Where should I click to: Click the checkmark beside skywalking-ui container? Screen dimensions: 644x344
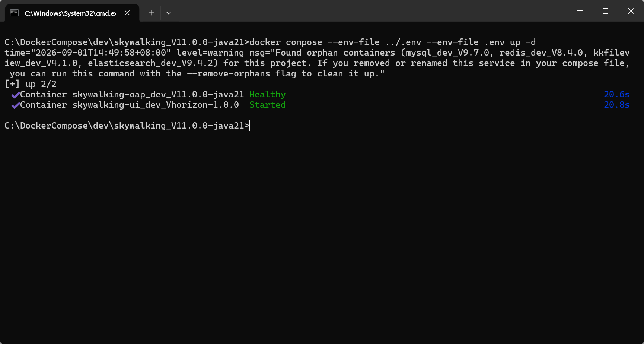pyautogui.click(x=15, y=105)
